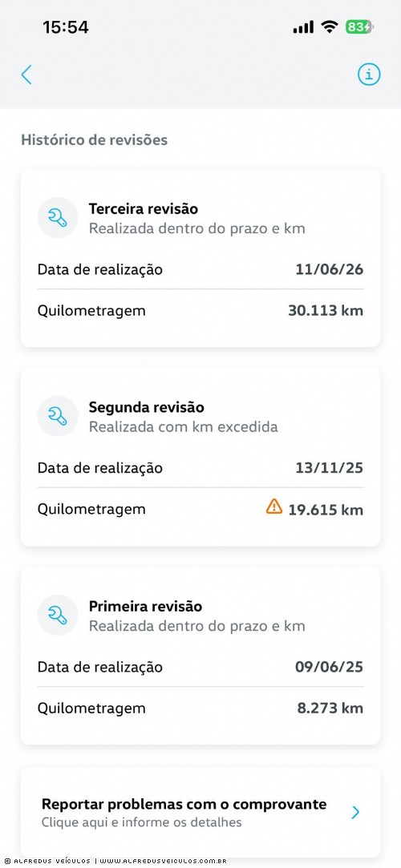Tap the 13/11/25 completion date
This screenshot has width=401, height=868.
(330, 468)
